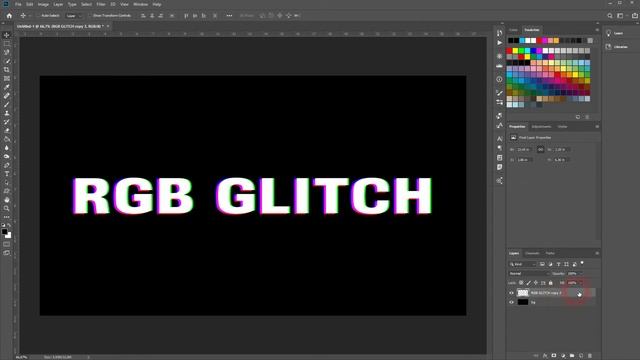Create a new group folder icon
This screenshot has height=360, width=640.
[572, 356]
